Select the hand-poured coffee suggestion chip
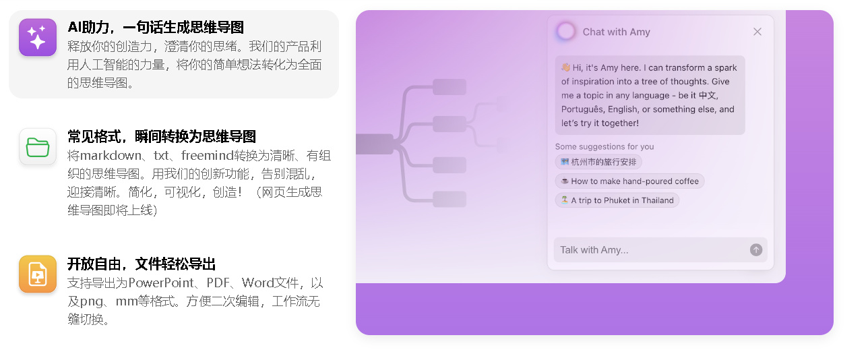This screenshot has width=868, height=354. tap(629, 181)
